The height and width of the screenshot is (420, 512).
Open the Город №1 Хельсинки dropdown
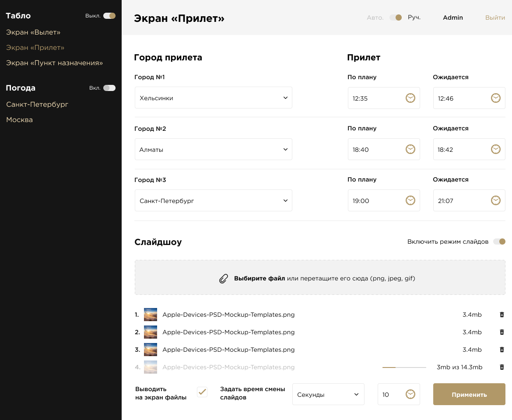tap(213, 98)
